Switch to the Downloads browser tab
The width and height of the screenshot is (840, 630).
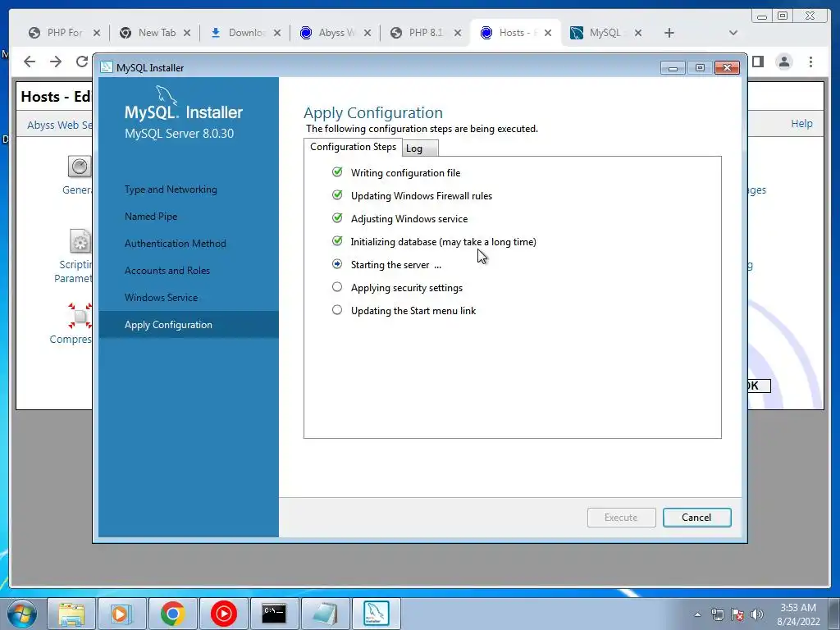coord(245,33)
